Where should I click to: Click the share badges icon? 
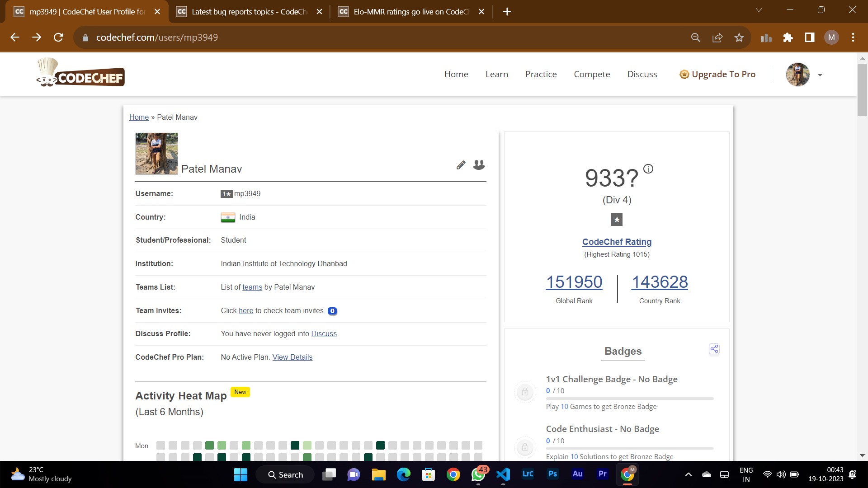point(714,349)
